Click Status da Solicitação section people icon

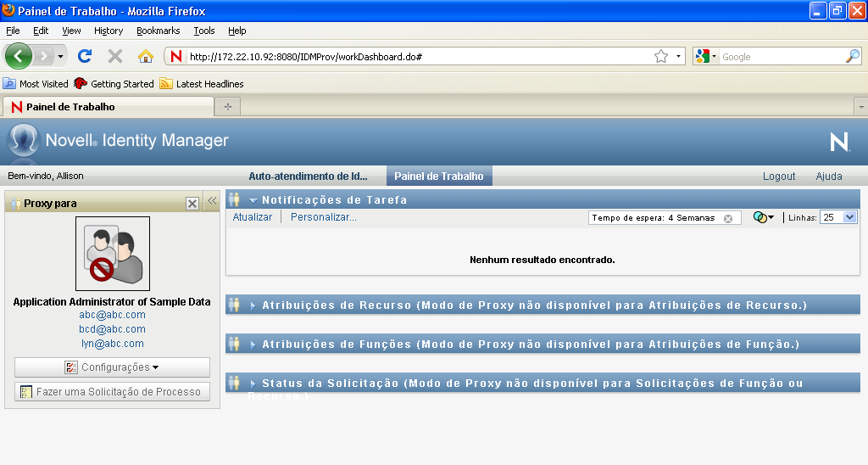tap(234, 383)
